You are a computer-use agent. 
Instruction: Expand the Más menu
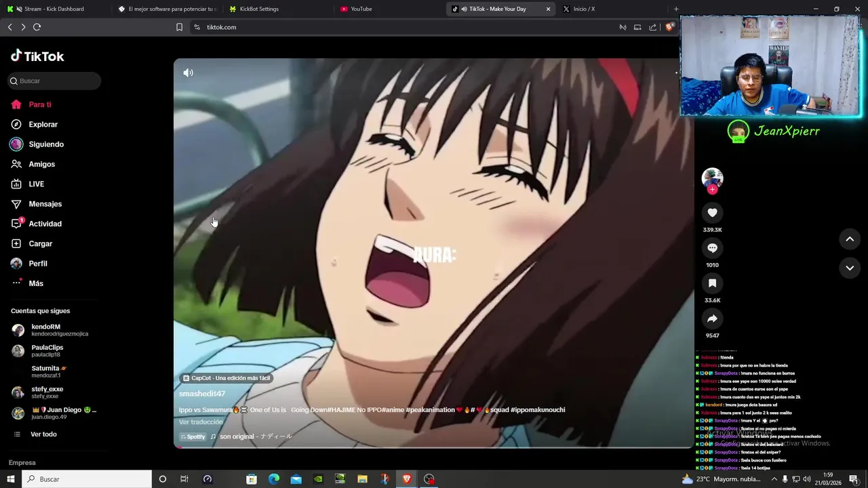point(27,283)
